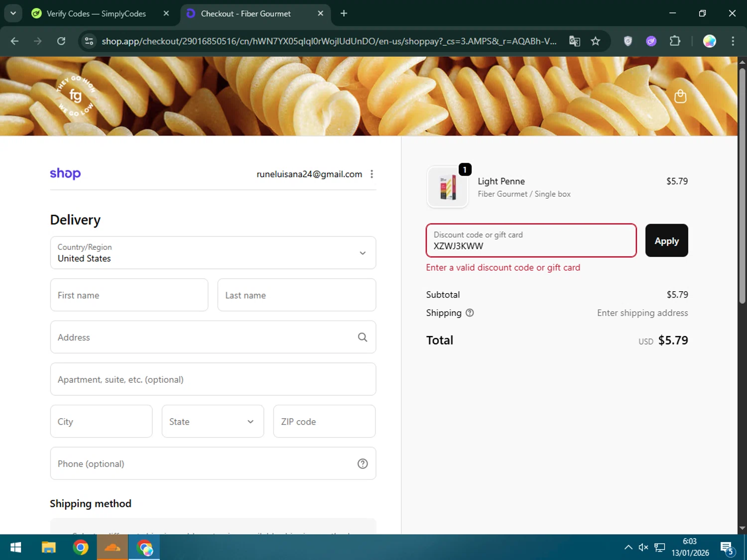Open the purple SimplyCodes extension icon
Screen dimensions: 747x560
pos(651,41)
